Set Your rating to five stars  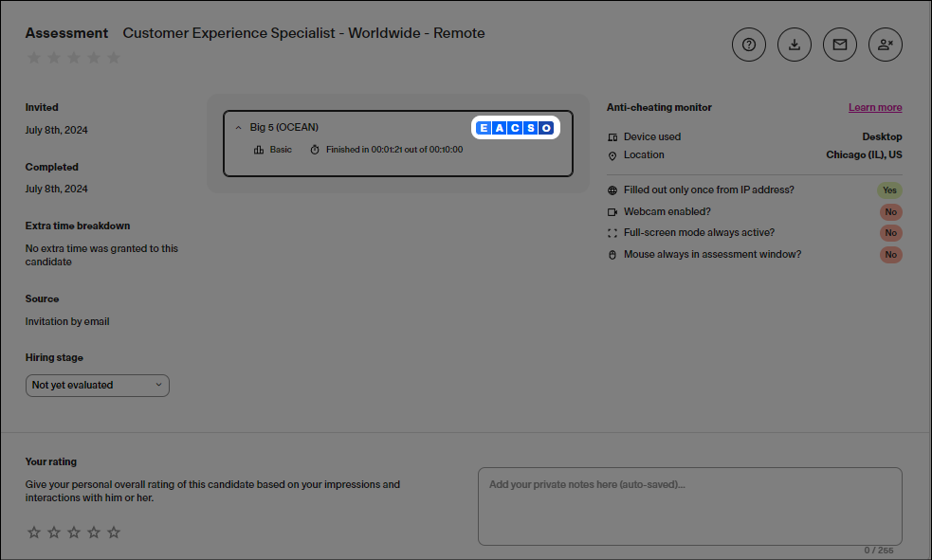114,533
